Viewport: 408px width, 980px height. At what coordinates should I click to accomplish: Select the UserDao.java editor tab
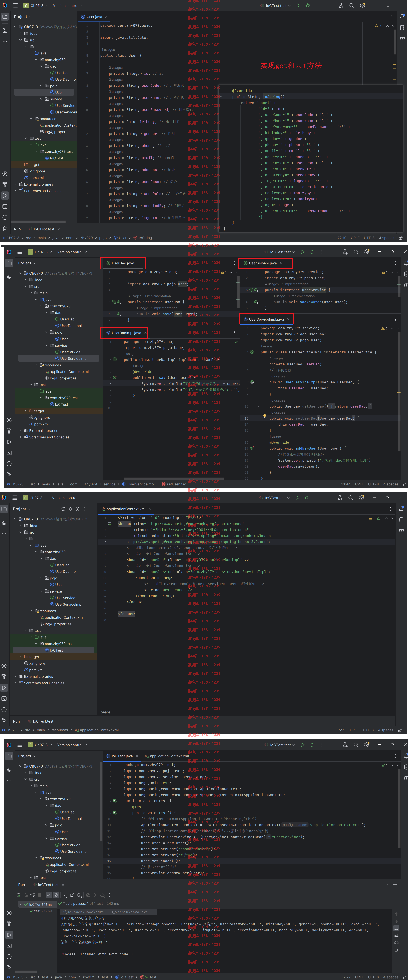[x=123, y=263]
